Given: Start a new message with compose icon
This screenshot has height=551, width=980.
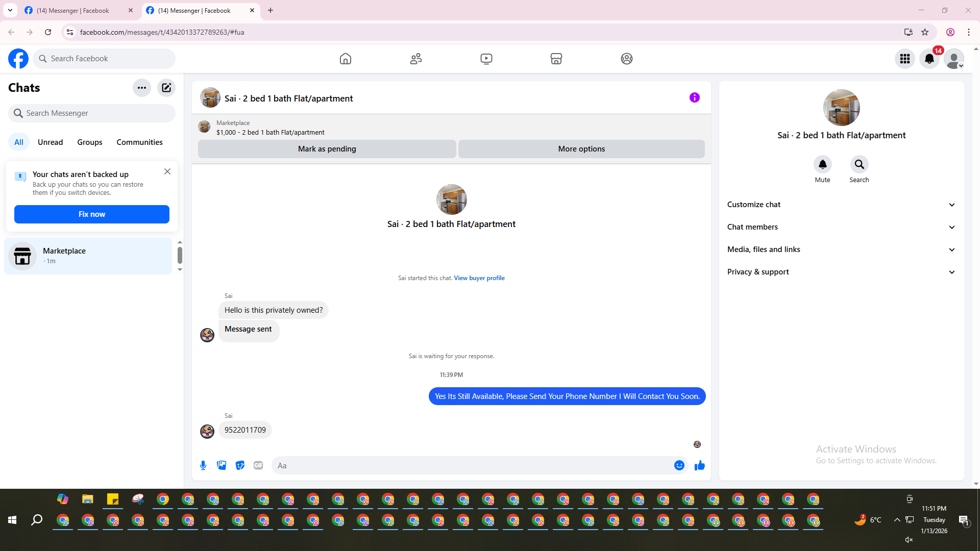Looking at the screenshot, I should tap(166, 88).
